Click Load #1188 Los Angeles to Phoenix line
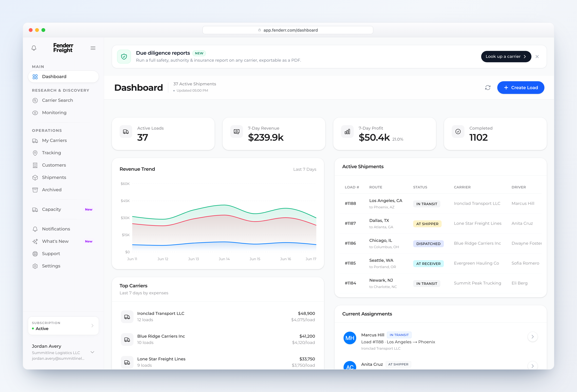 pos(398,342)
